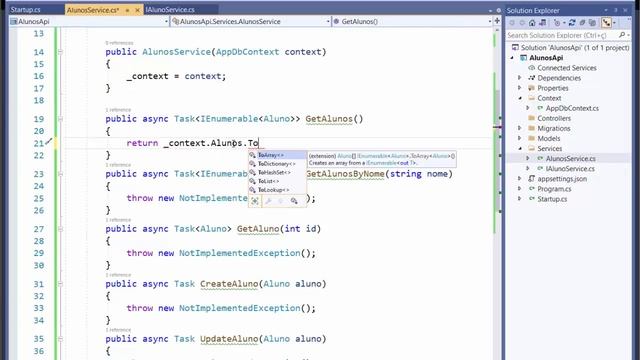The height and width of the screenshot is (360, 640).
Task: Choose ToArray<> from the IntelliSense list
Action: (x=278, y=155)
